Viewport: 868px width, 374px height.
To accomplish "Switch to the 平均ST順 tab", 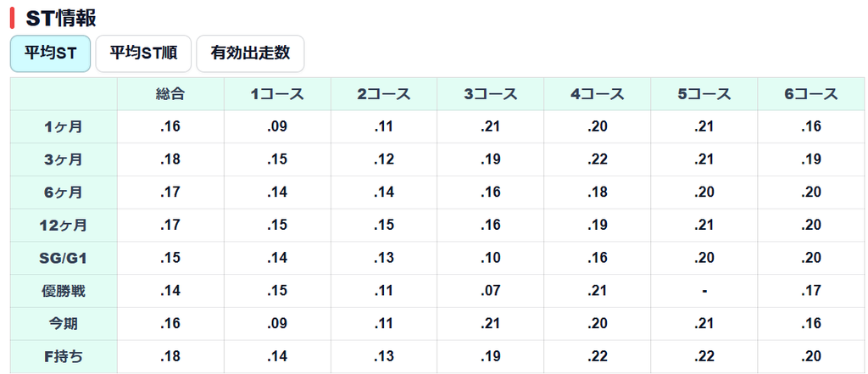I will (143, 53).
